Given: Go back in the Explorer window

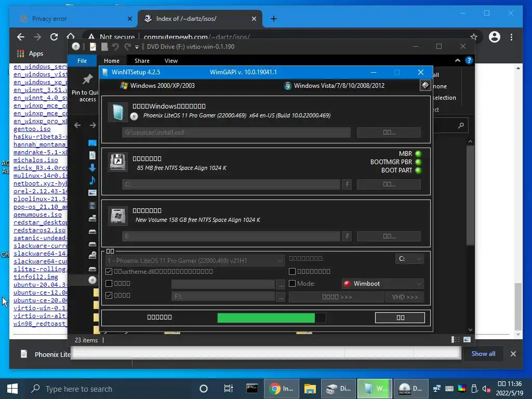Looking at the screenshot, I should (x=77, y=125).
